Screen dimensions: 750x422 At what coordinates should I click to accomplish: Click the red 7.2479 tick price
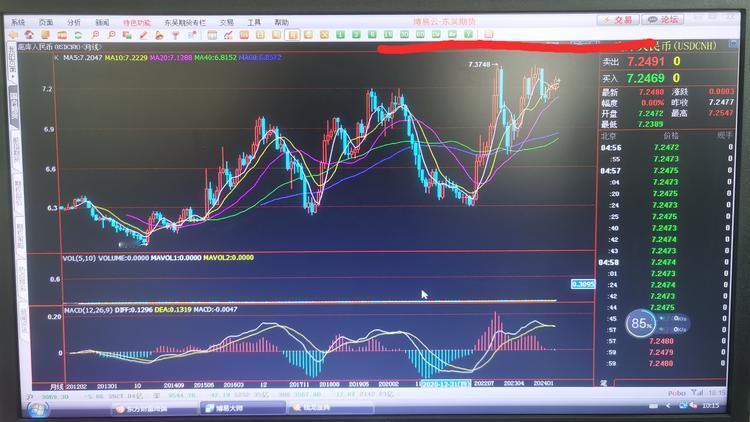tap(661, 352)
